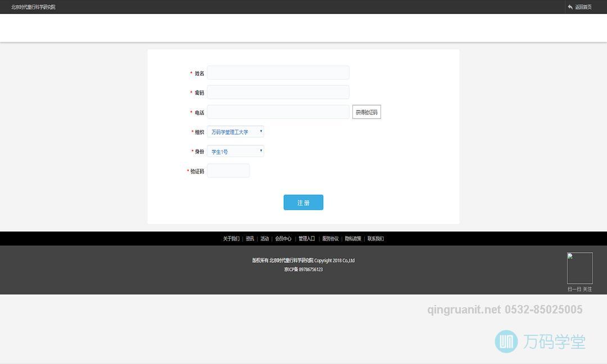Click the 姓名 name input field
The height and width of the screenshot is (364, 607).
pos(278,73)
